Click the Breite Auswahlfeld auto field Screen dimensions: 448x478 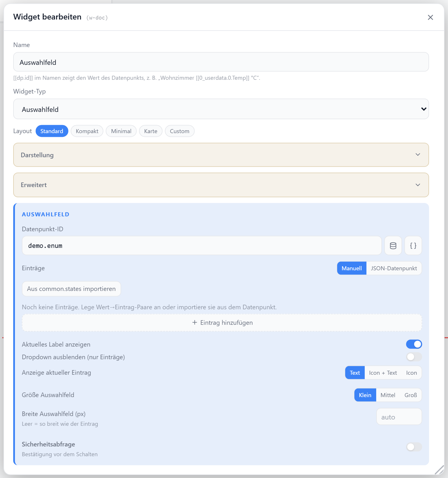(x=399, y=417)
